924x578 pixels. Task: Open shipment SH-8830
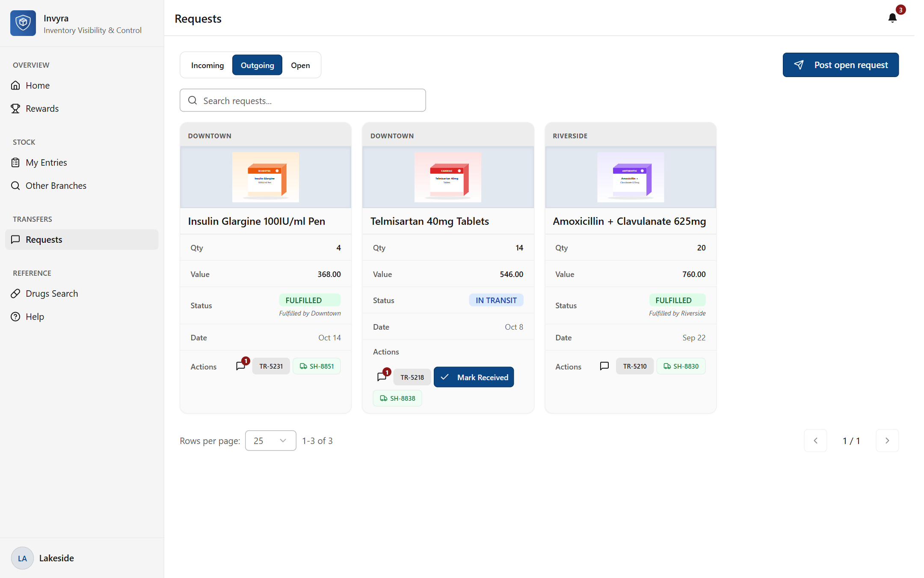click(681, 366)
